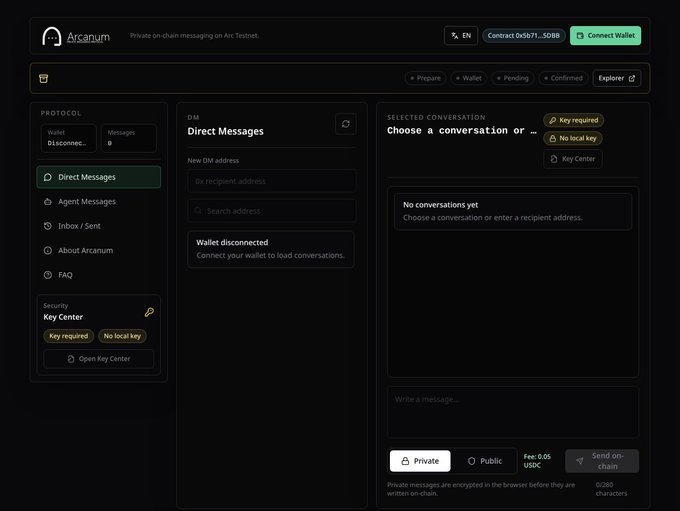Click the Contract 0x5b71...5DBB badge

523,36
